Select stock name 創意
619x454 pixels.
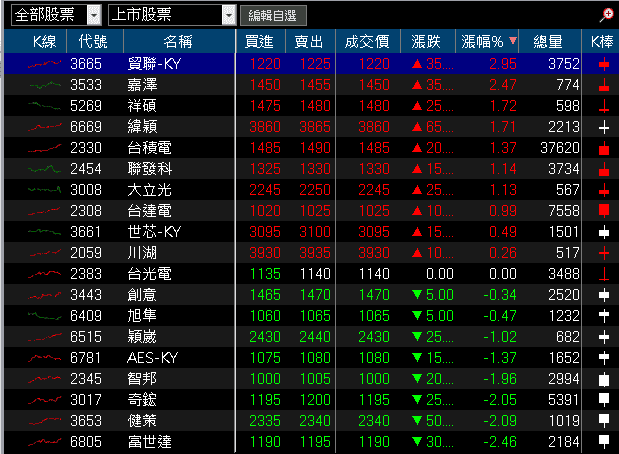pos(142,295)
